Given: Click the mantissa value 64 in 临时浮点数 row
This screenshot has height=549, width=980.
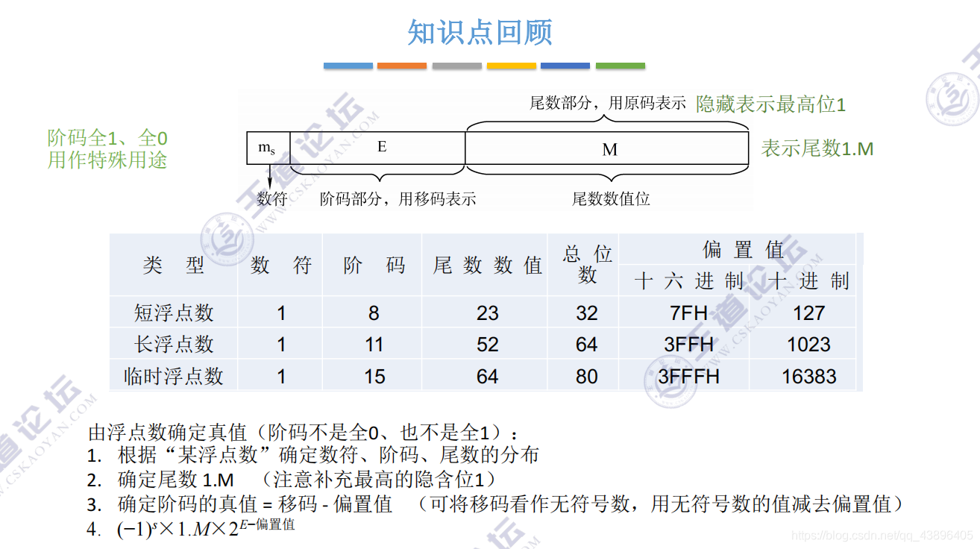Looking at the screenshot, I should click(x=487, y=376).
